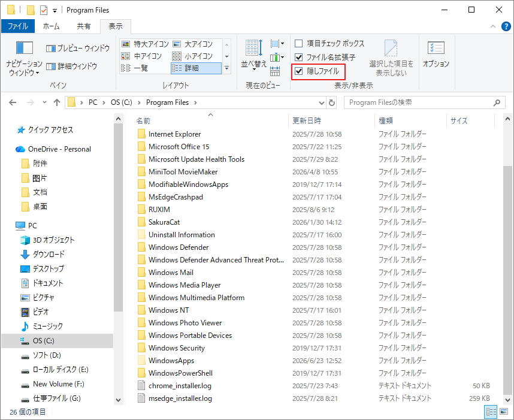Open the ナビゲーション ウィンドウ pane options

[24, 58]
